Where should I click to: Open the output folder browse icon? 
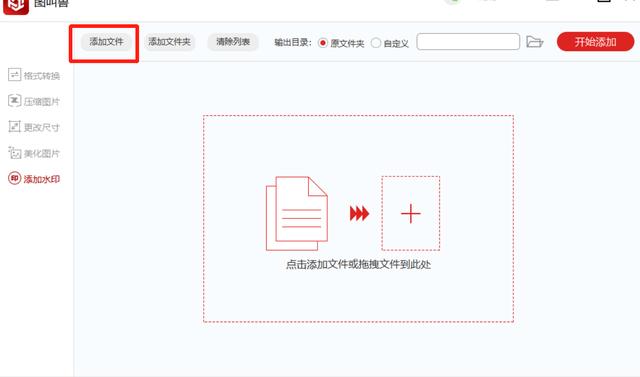pos(534,42)
